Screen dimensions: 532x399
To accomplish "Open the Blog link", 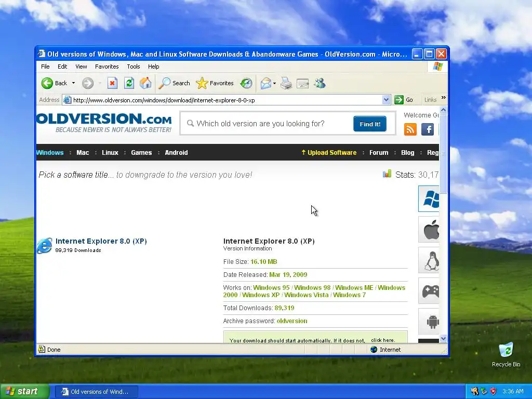I will point(407,153).
